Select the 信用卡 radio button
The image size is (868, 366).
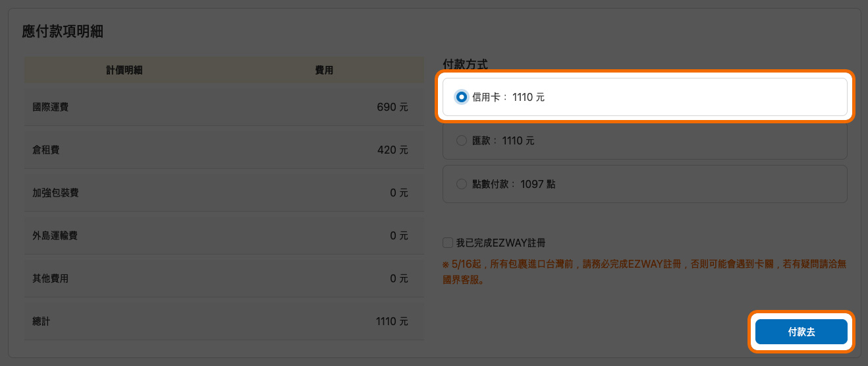coord(461,97)
